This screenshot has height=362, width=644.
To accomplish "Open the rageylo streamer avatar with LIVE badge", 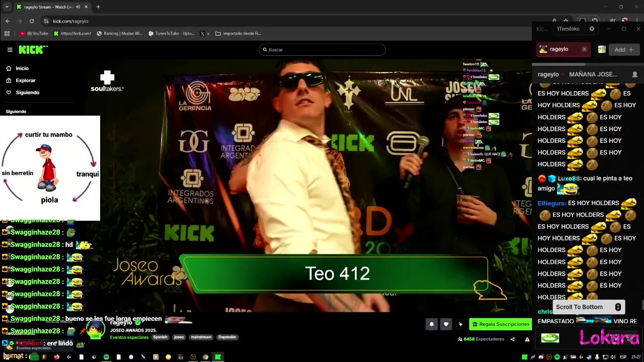I will (95, 330).
